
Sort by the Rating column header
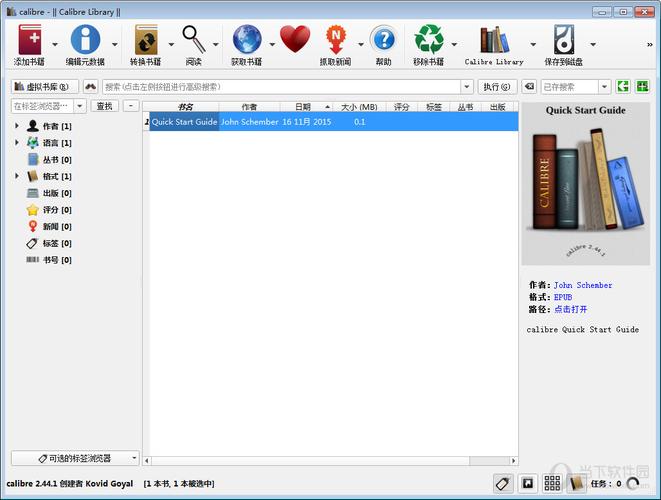coord(401,107)
